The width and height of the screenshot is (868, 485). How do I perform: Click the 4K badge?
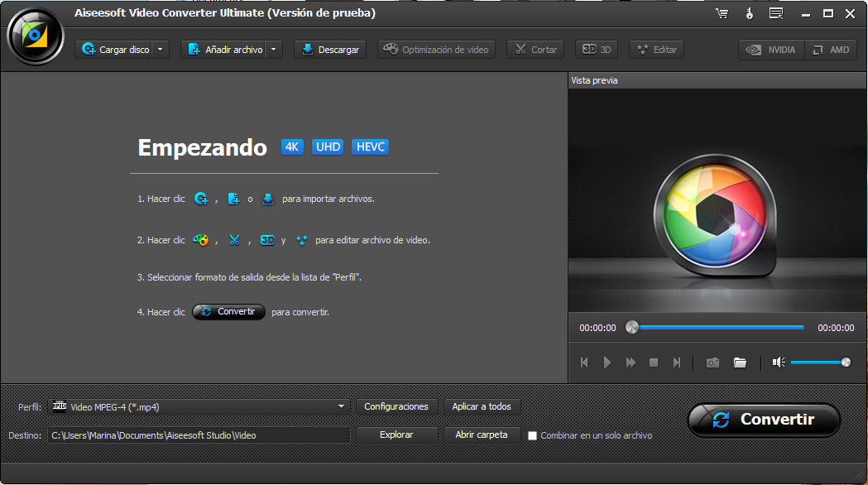tap(292, 146)
